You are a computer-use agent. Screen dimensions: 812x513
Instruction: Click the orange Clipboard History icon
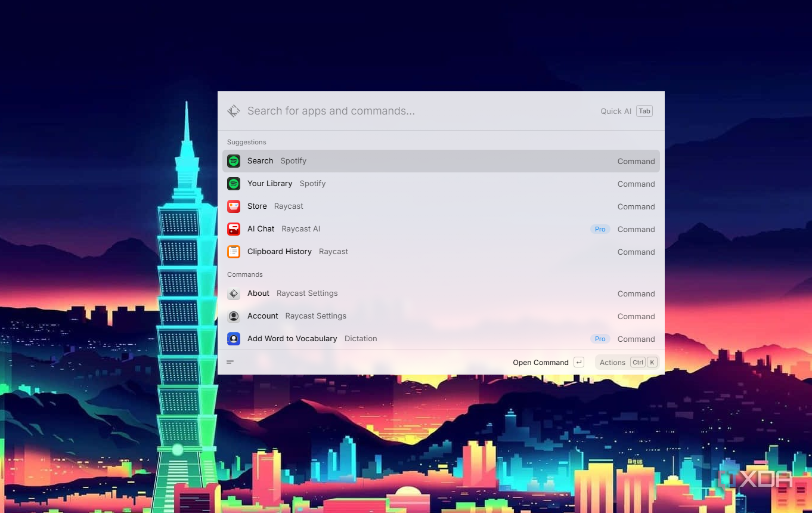tap(234, 252)
